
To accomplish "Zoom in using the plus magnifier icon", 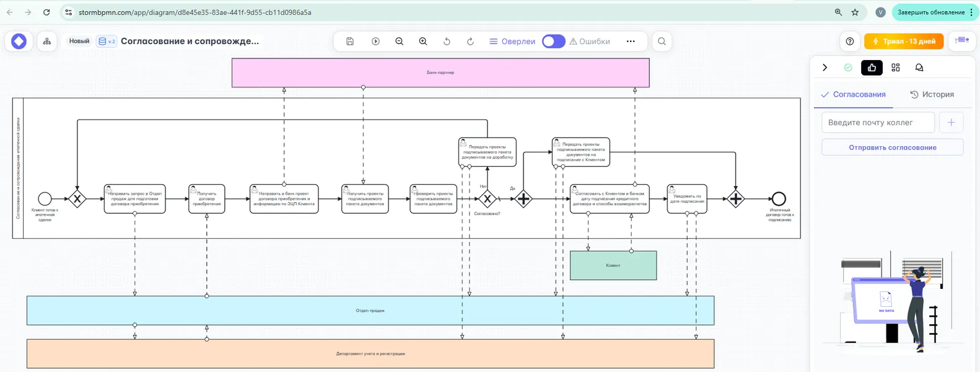I will click(x=423, y=42).
